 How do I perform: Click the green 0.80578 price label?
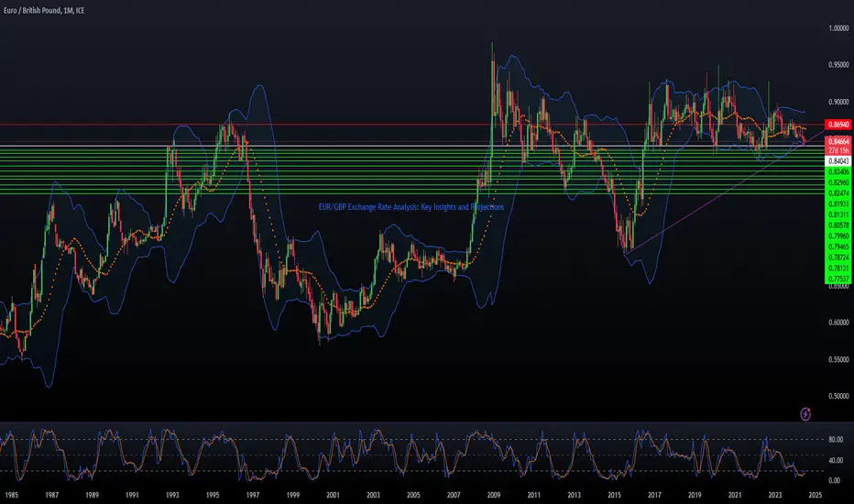click(x=838, y=225)
